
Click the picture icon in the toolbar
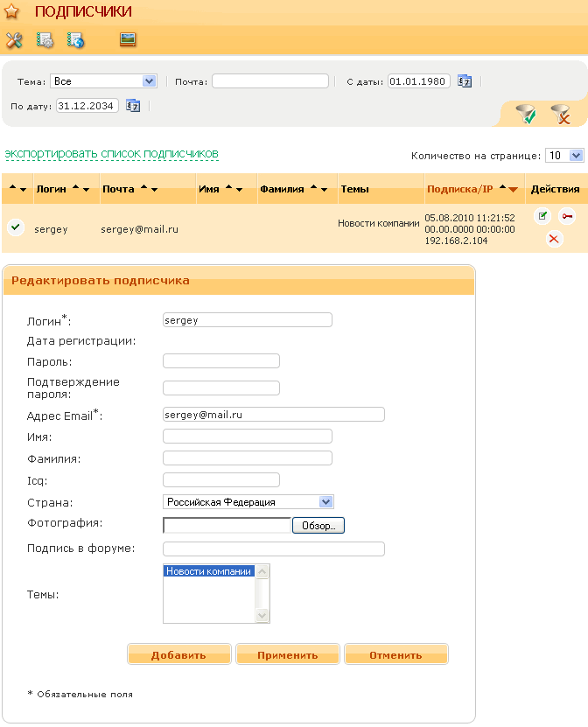tap(128, 39)
